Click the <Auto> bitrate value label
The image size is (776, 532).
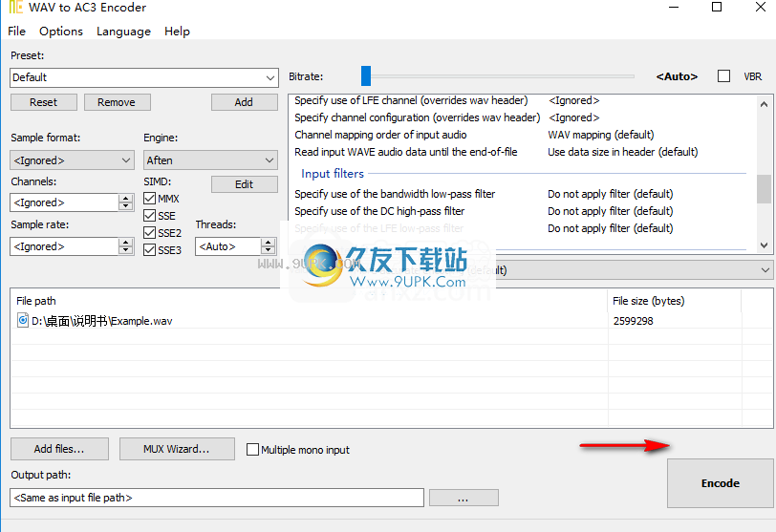pos(677,76)
